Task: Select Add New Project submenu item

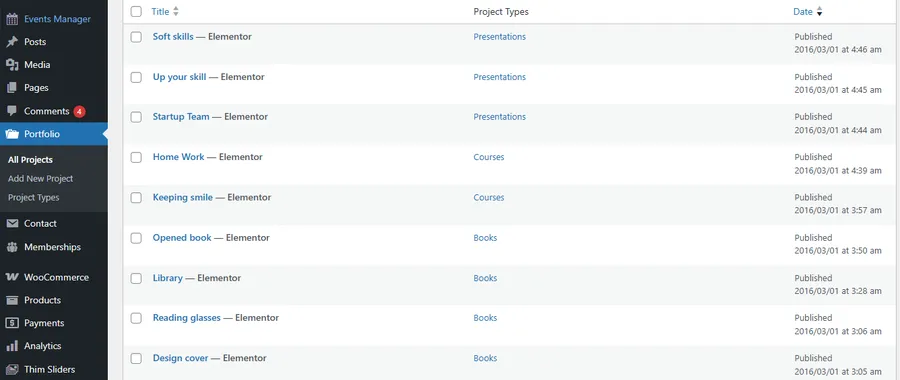Action: click(41, 179)
